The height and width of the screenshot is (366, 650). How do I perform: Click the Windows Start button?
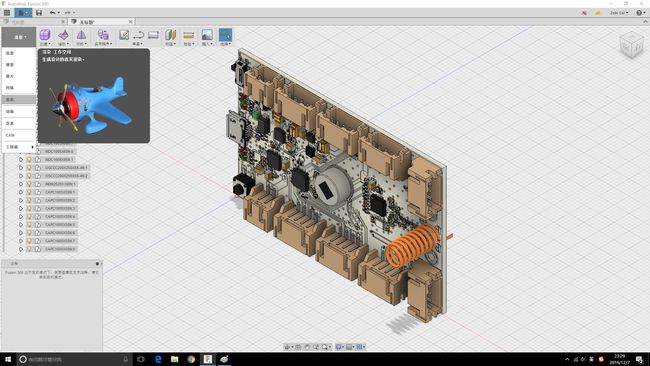(x=7, y=359)
